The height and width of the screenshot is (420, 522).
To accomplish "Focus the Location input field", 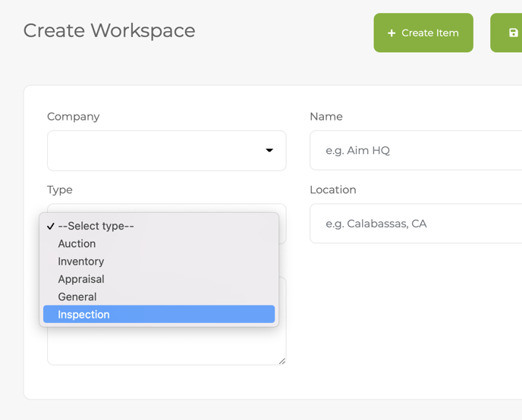I will [x=416, y=224].
